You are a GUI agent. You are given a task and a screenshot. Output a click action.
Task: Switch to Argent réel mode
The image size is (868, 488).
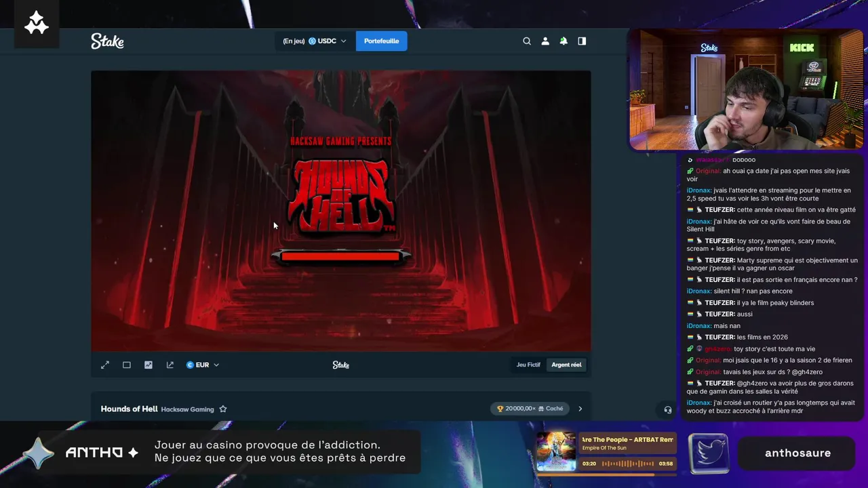566,365
